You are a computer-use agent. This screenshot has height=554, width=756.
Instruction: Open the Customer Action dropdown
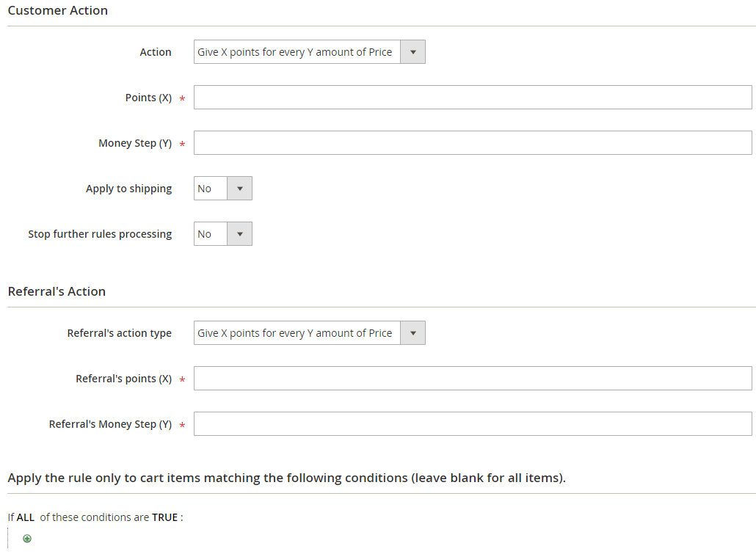[309, 52]
